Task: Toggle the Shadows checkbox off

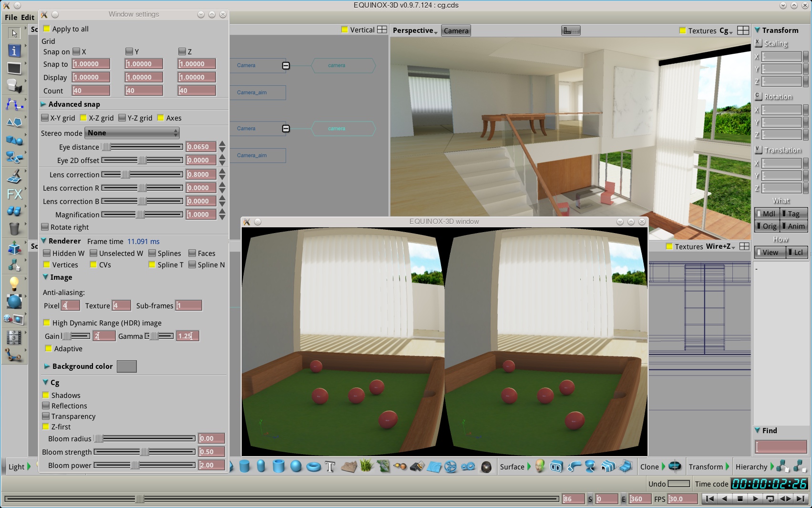Action: [x=46, y=395]
